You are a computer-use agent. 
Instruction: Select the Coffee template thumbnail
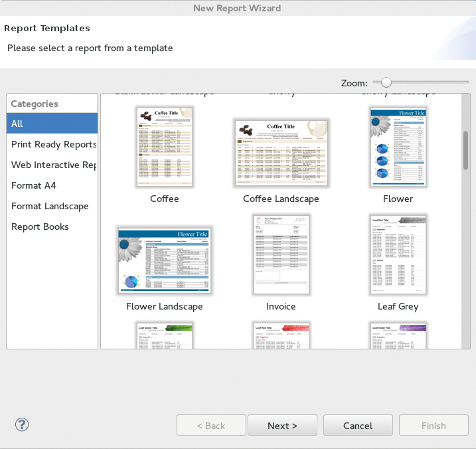point(164,147)
